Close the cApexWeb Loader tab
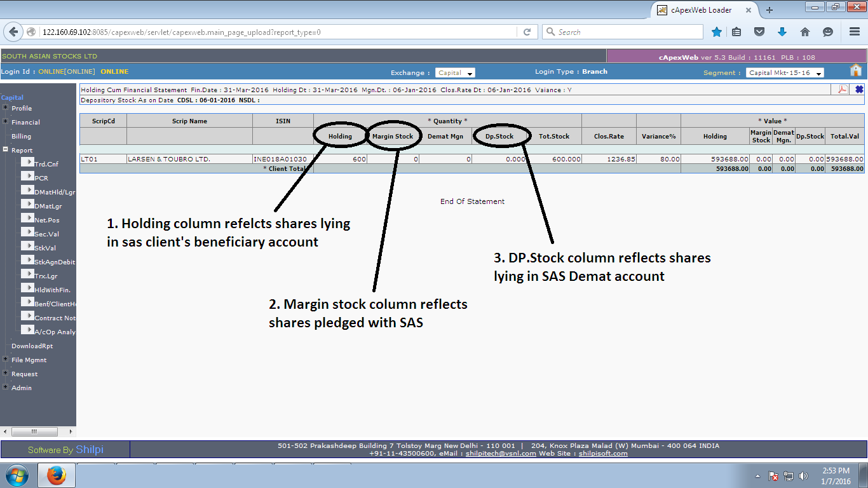Image resolution: width=868 pixels, height=488 pixels. point(748,10)
